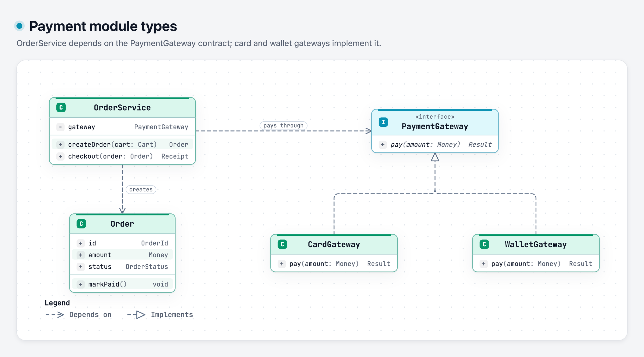Screen dimensions: 644x357
Task: Click the OrderId type label
Action: click(155, 243)
